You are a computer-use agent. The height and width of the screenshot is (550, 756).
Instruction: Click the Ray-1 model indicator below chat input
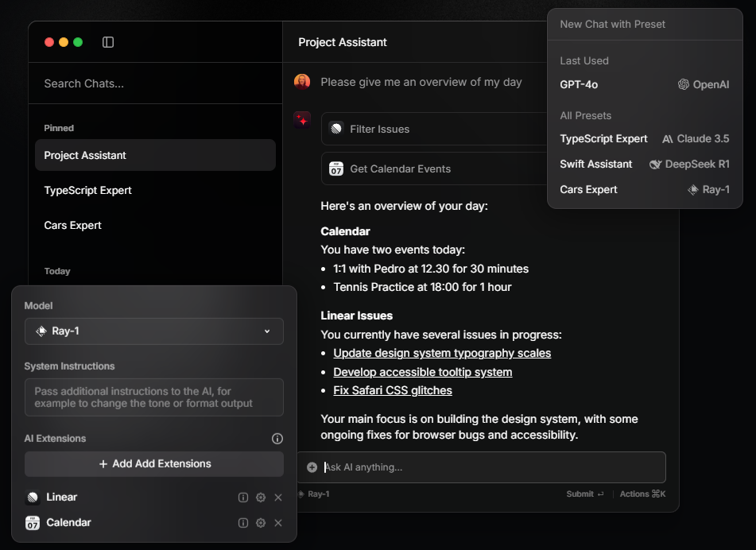[x=314, y=494]
